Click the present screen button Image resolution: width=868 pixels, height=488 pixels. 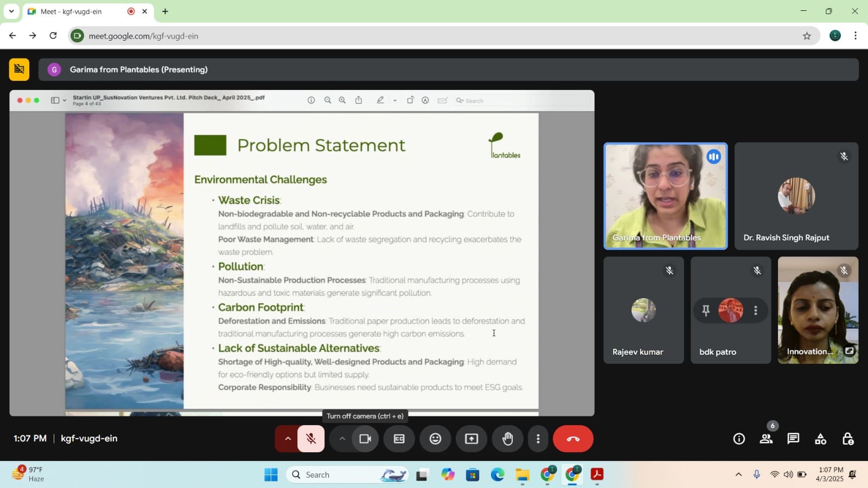471,439
